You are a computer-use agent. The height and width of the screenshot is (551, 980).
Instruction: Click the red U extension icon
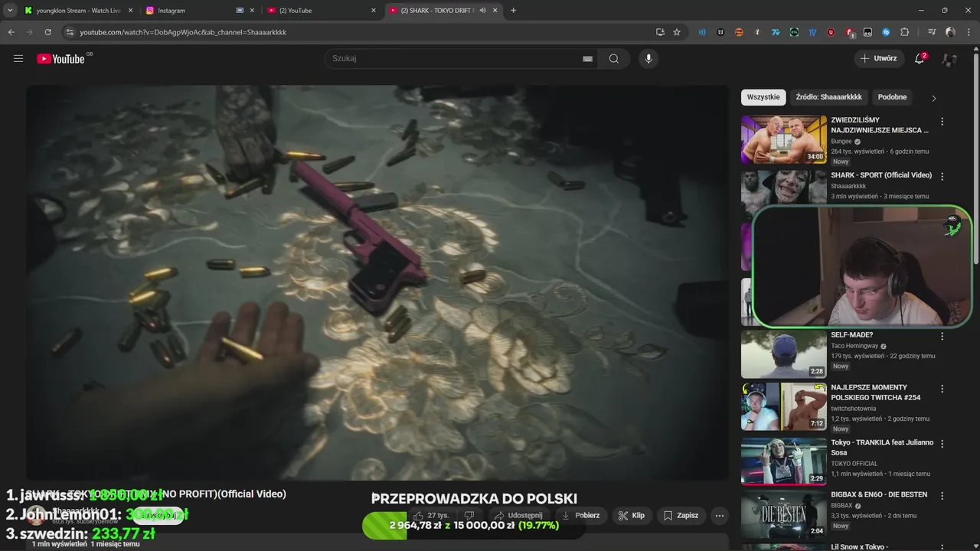[x=831, y=32]
